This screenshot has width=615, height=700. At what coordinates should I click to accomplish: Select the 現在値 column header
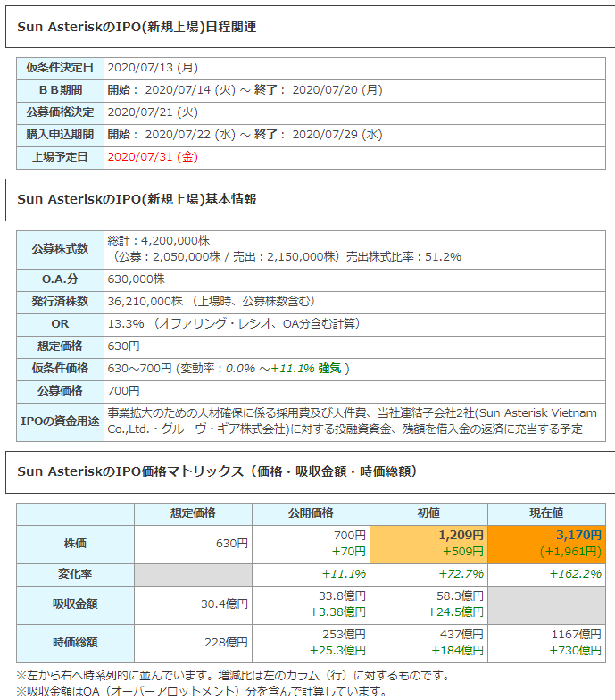(x=546, y=514)
